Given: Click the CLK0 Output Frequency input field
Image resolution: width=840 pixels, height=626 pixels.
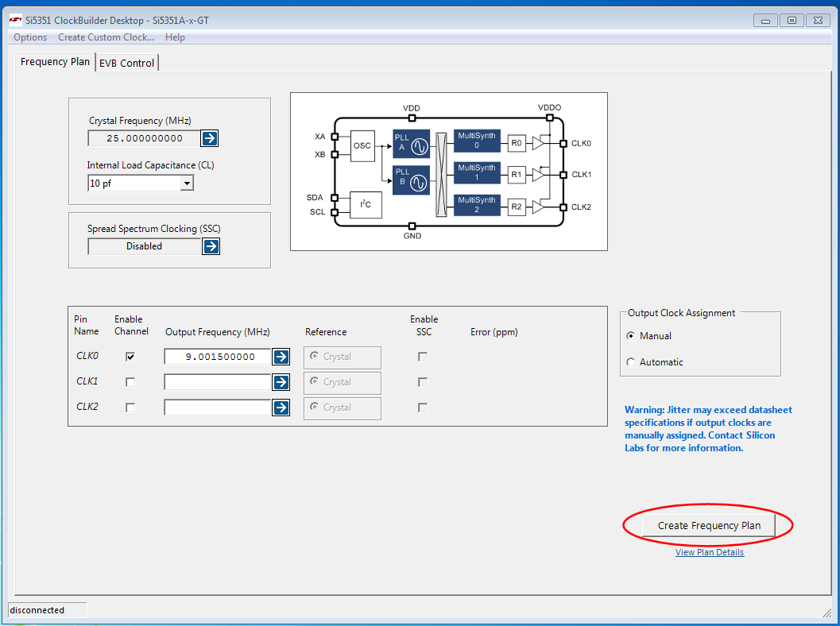Looking at the screenshot, I should pyautogui.click(x=217, y=357).
